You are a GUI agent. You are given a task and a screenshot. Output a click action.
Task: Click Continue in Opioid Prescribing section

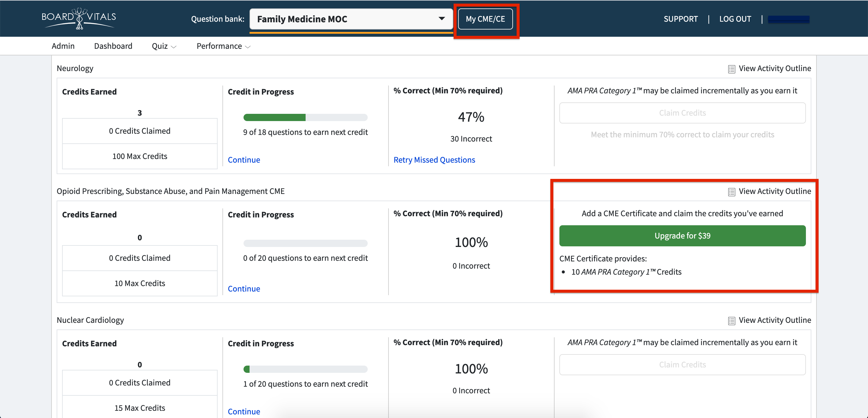coord(244,289)
